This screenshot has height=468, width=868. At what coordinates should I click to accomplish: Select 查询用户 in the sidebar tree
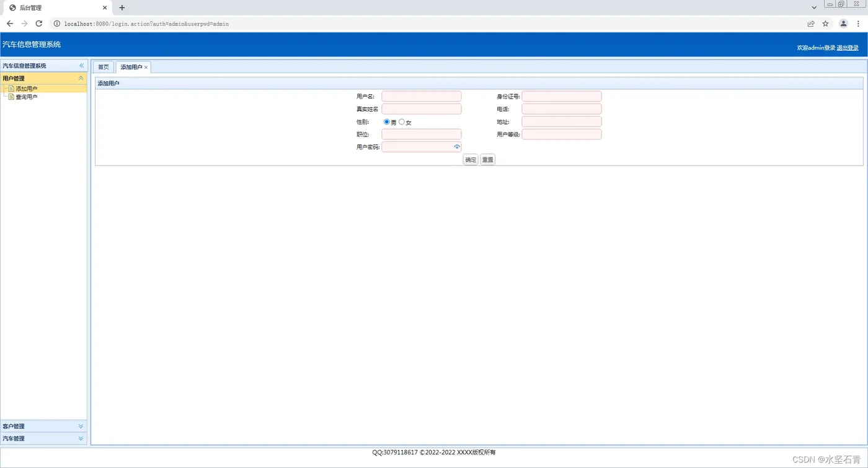coord(26,97)
